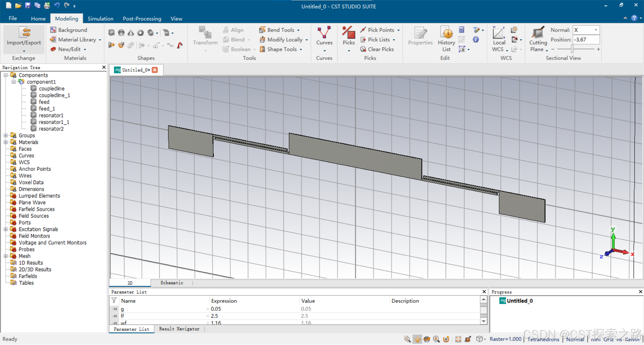
Task: Select the rotate view mode icon
Action: pyautogui.click(x=427, y=339)
